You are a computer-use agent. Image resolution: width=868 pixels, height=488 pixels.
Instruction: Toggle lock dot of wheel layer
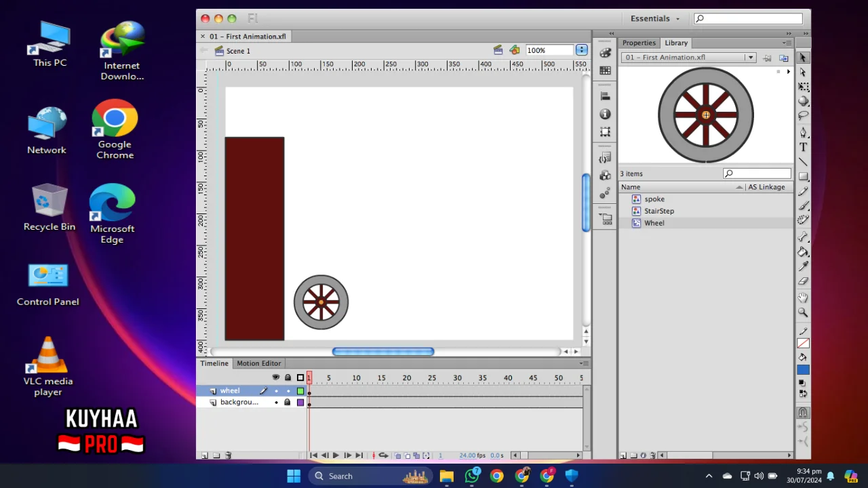pos(288,391)
